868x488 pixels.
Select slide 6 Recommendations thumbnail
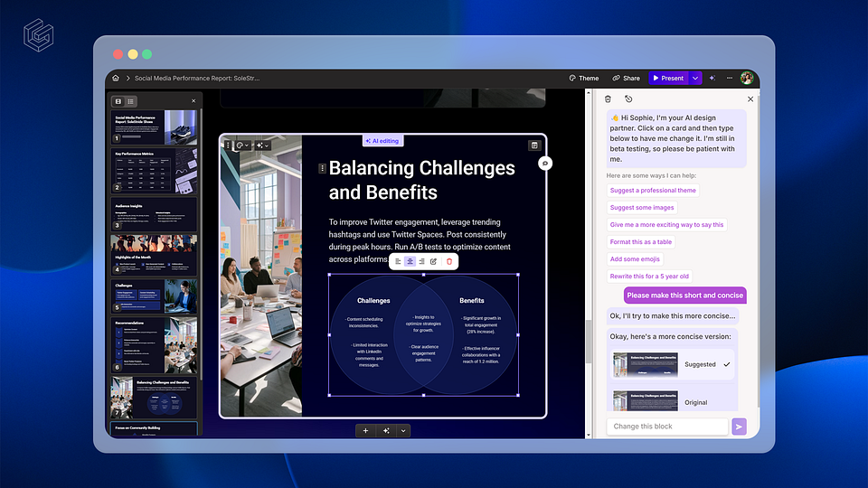154,344
